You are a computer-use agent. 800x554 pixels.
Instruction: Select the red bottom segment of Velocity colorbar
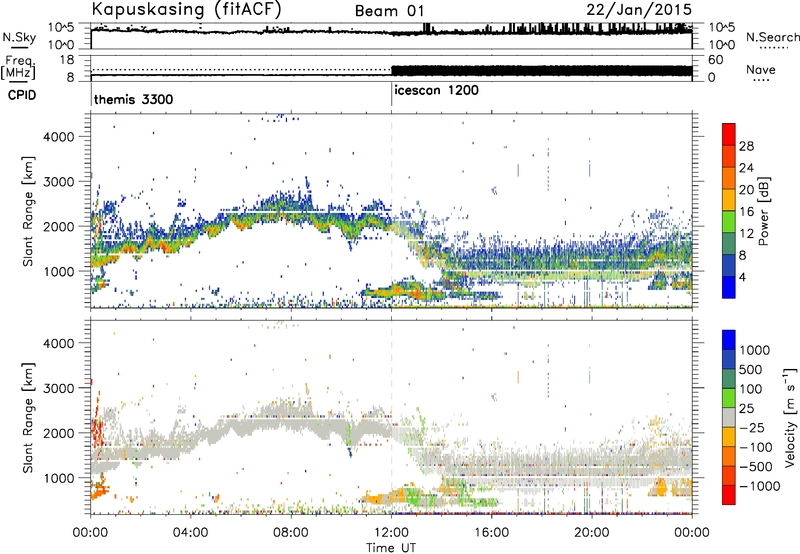pyautogui.click(x=729, y=495)
